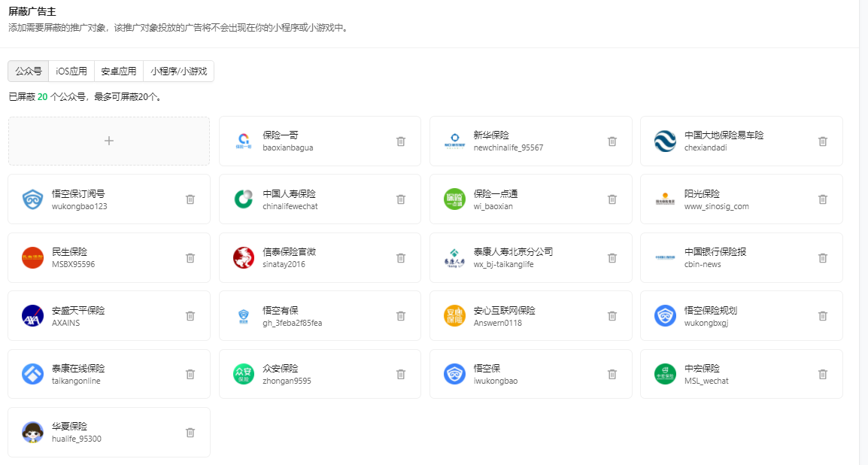
Task: Click the 保险一哥 account logo
Action: tap(244, 141)
